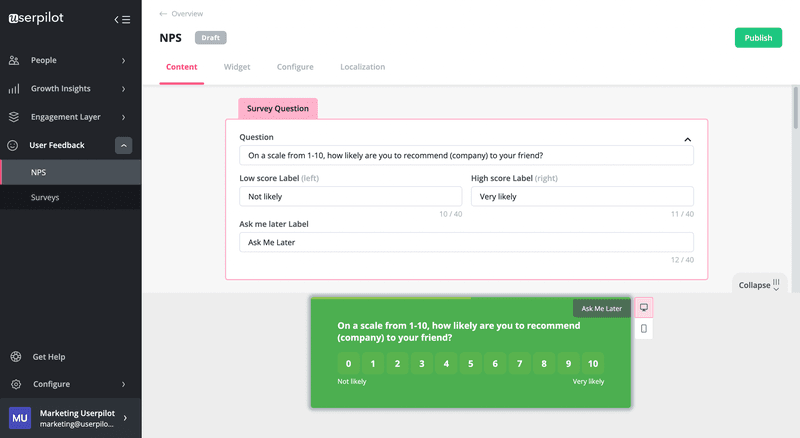Go back to Overview link
The width and height of the screenshot is (800, 438).
point(187,14)
